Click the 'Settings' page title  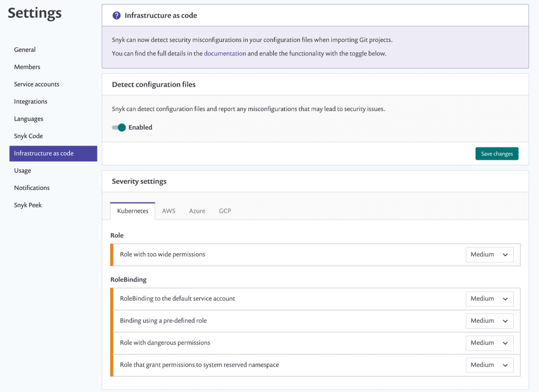coord(35,13)
